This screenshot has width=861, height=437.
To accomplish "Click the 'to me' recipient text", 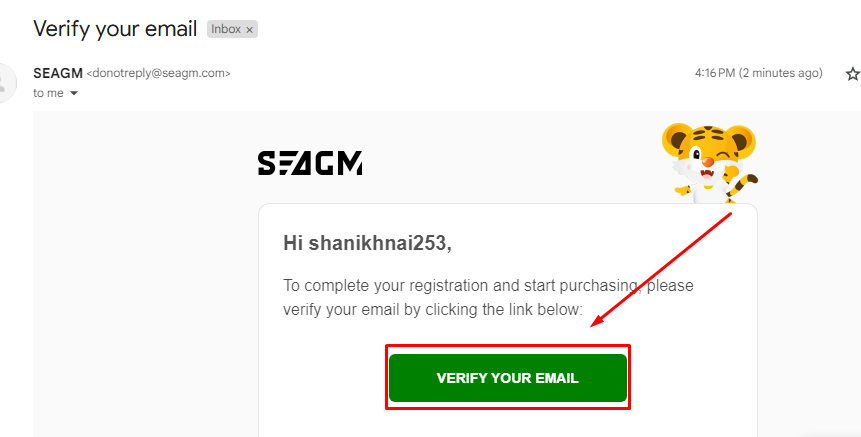I will [48, 93].
